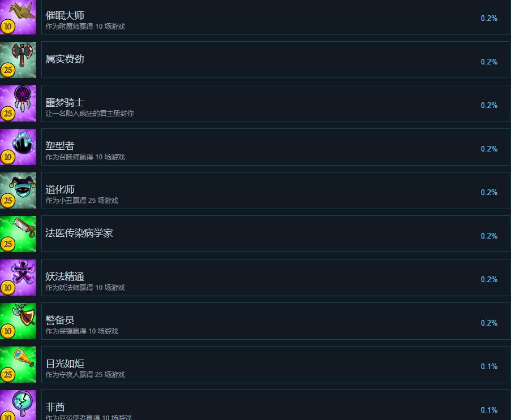
Task: Click the 0.1% rate beside 目光如炬
Action: [x=489, y=366]
